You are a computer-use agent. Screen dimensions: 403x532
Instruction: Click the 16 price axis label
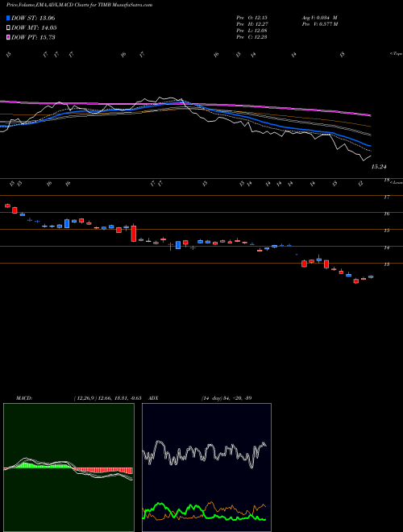pos(386,214)
